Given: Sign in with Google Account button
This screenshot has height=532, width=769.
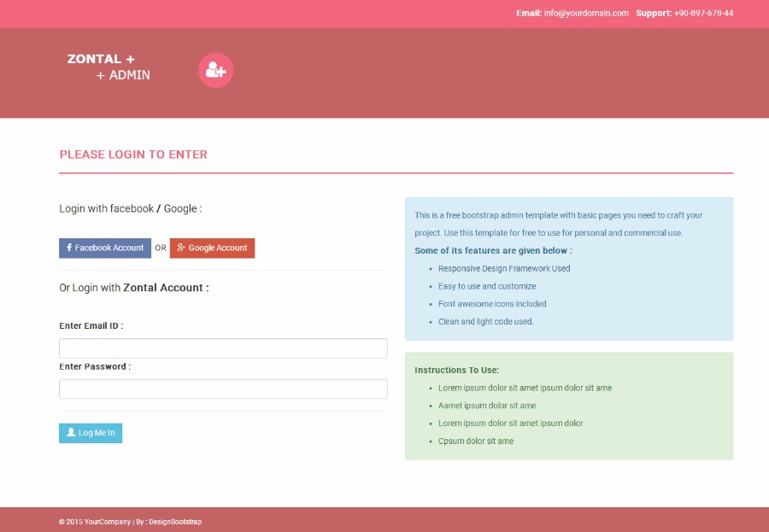Looking at the screenshot, I should [x=213, y=248].
